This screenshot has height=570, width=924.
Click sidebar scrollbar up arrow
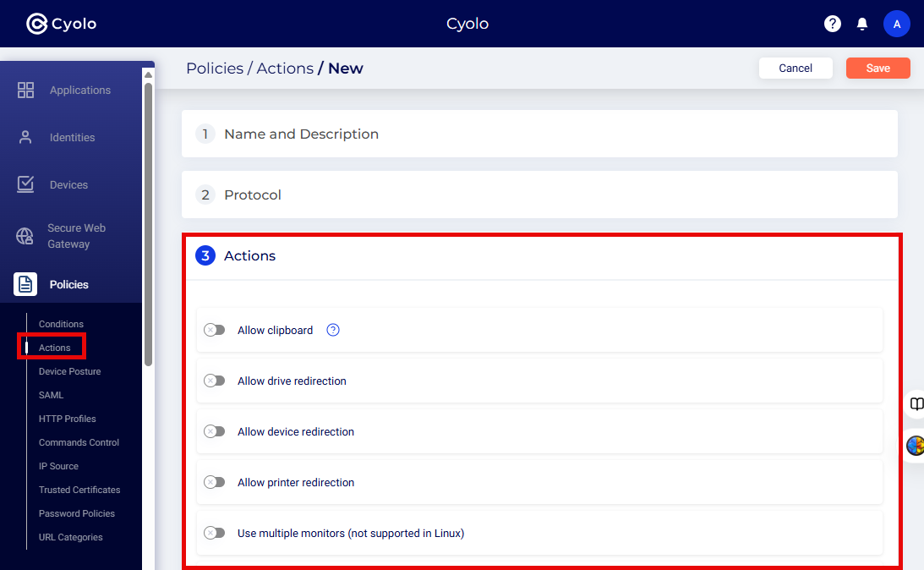[149, 74]
